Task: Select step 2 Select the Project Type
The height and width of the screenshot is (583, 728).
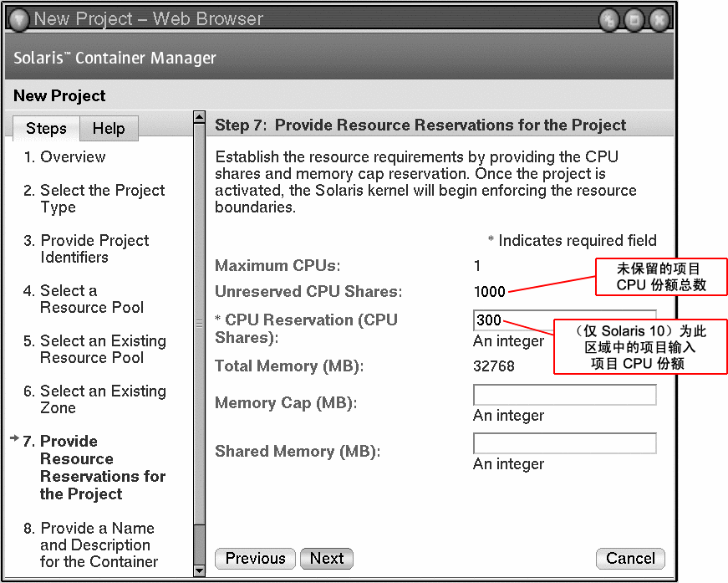Action: (x=94, y=199)
